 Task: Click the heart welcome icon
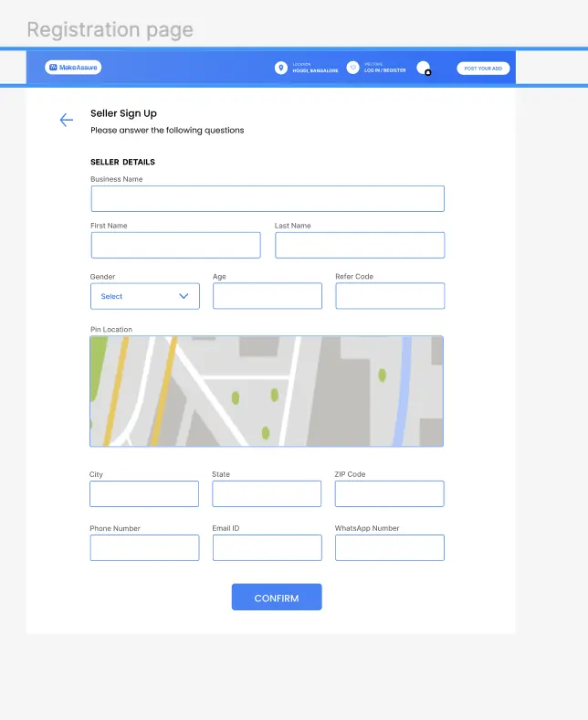(x=352, y=68)
